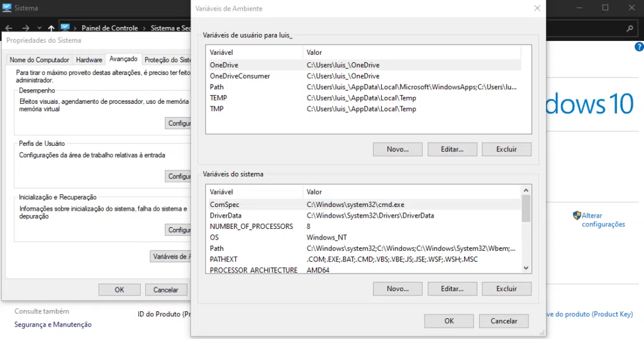Viewport: 644px width, 339px height.
Task: Switch to the Avançado tab
Action: [x=123, y=58]
